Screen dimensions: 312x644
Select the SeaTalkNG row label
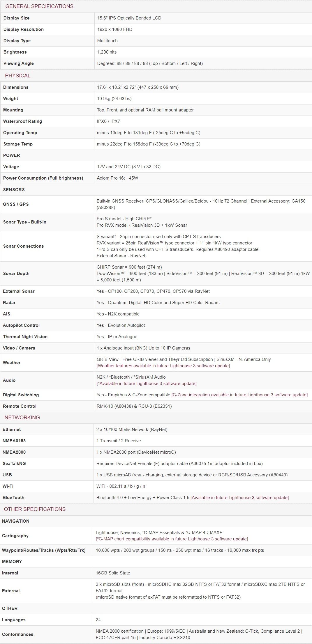(x=14, y=464)
